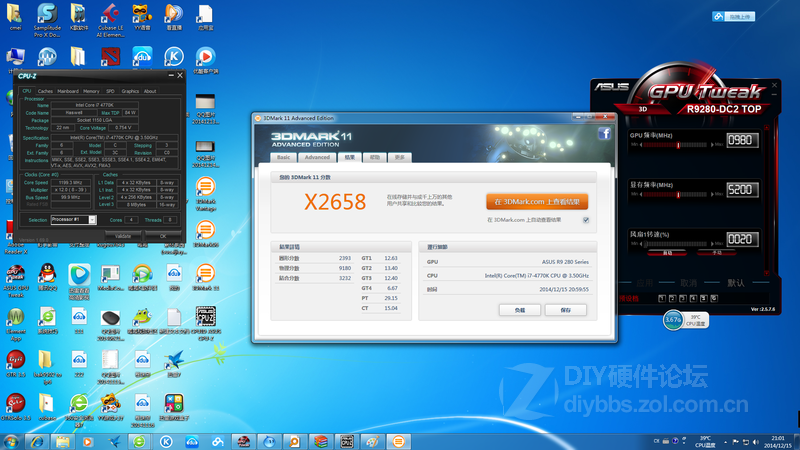Open the Mainboard tab in CPU-Z
Viewport: 800px width, 450px height.
[68, 91]
